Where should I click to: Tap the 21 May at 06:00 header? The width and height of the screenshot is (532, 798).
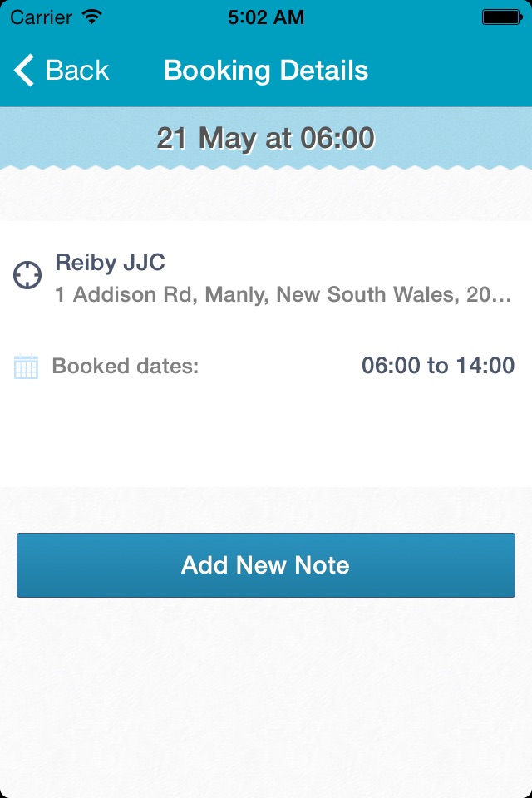click(266, 138)
